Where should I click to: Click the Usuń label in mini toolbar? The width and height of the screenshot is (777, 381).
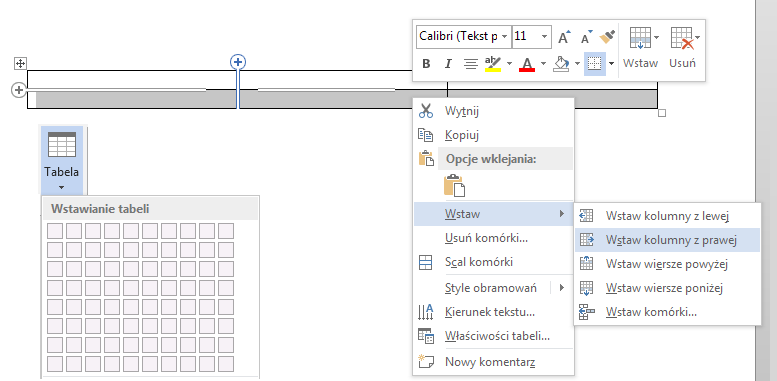click(x=682, y=63)
